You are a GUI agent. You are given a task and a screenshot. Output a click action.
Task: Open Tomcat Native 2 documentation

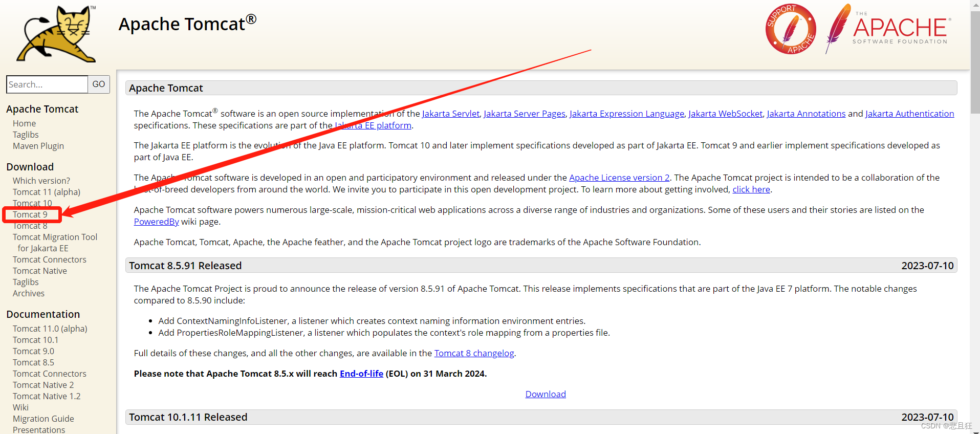tap(43, 385)
